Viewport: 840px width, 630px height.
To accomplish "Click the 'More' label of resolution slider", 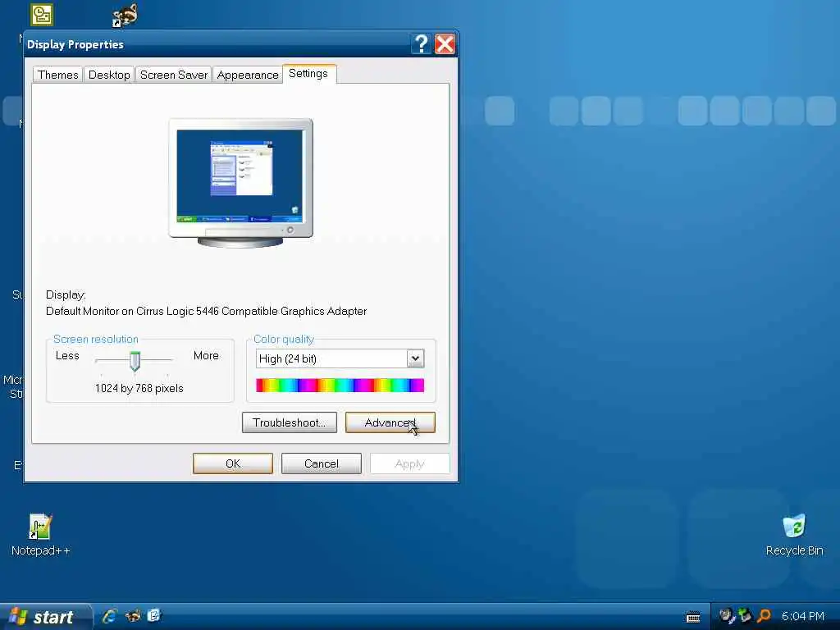I will 206,356.
